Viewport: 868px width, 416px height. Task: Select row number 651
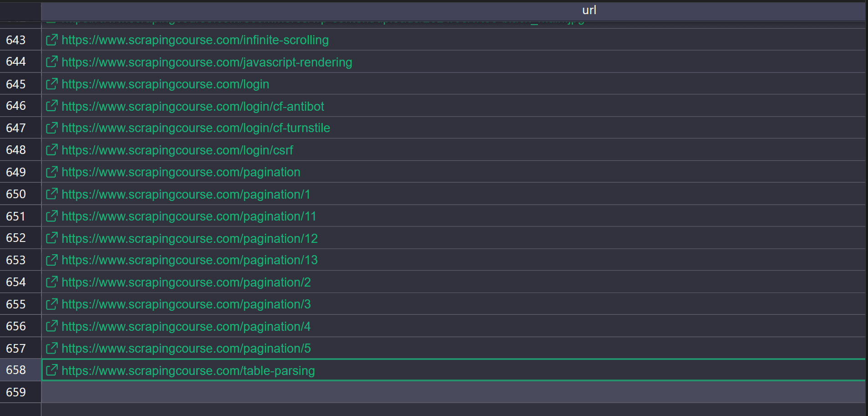tap(20, 216)
